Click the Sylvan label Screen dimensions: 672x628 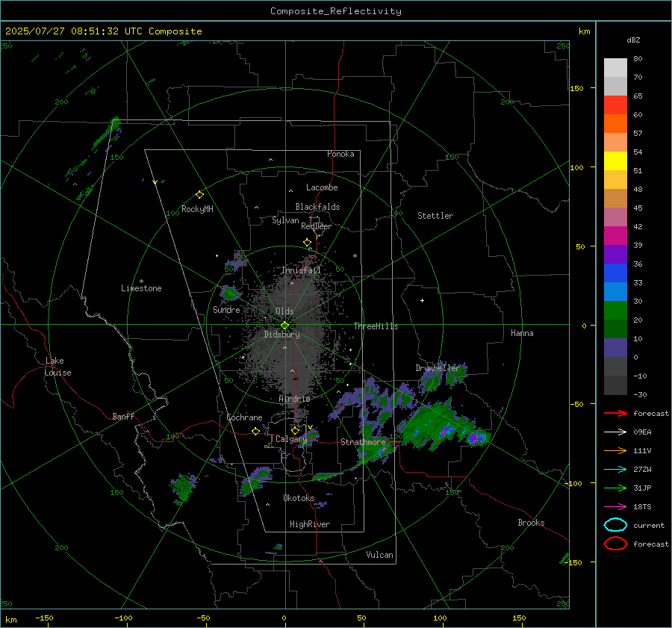[285, 220]
